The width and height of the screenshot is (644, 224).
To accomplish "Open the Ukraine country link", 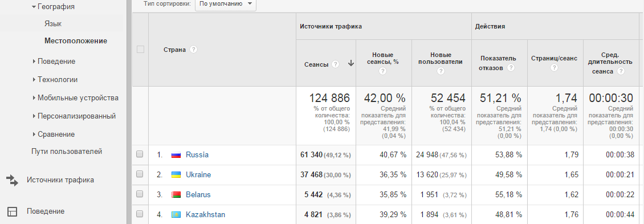I will click(198, 174).
